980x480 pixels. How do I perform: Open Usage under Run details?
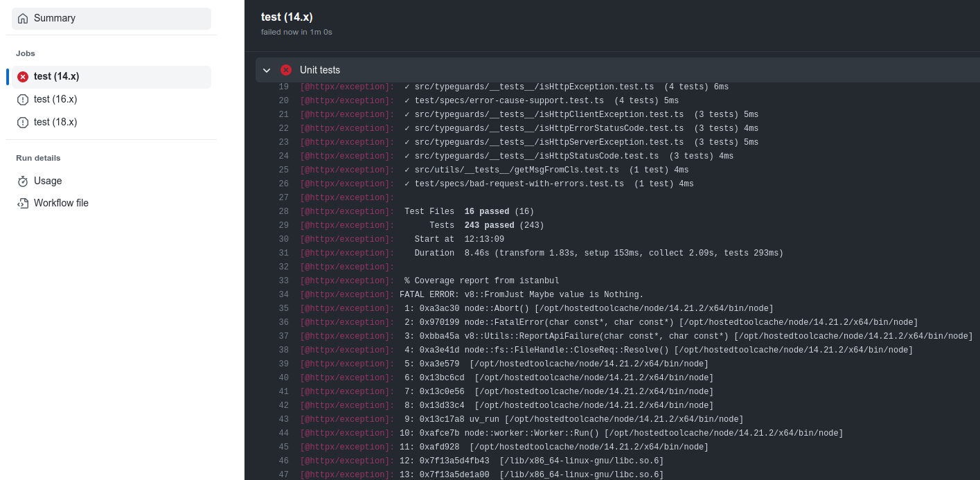coord(48,181)
